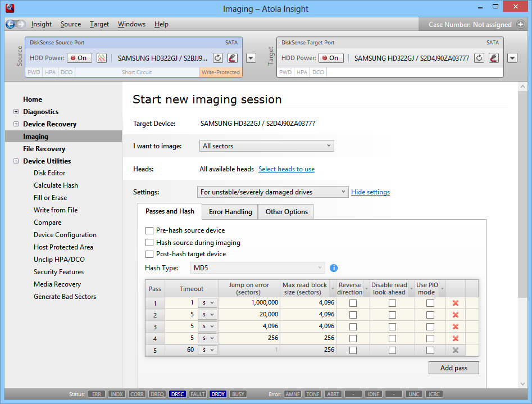532x404 pixels.
Task: Enable Hash source during imaging checkbox
Action: tap(149, 243)
